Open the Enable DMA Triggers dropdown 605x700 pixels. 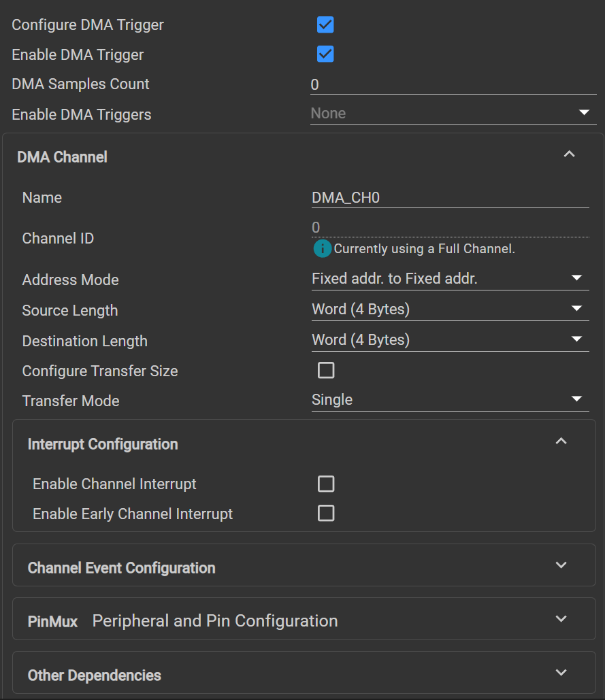453,114
